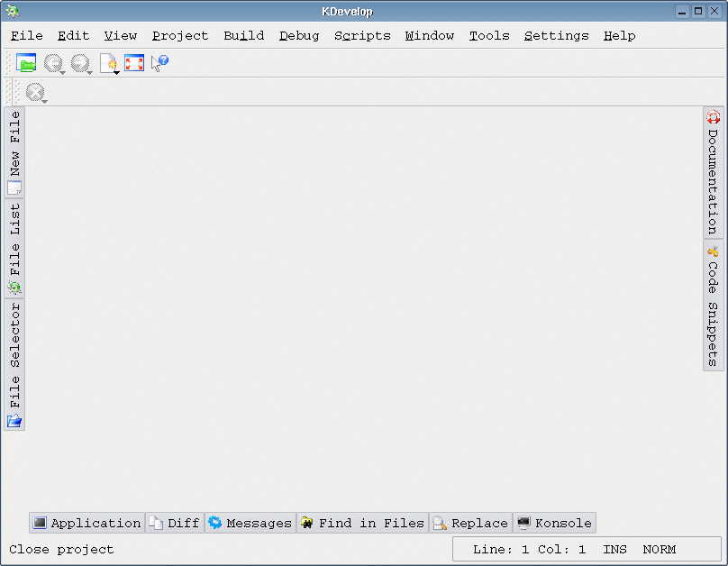Open the Debug menu
This screenshot has height=566, width=728.
click(299, 36)
